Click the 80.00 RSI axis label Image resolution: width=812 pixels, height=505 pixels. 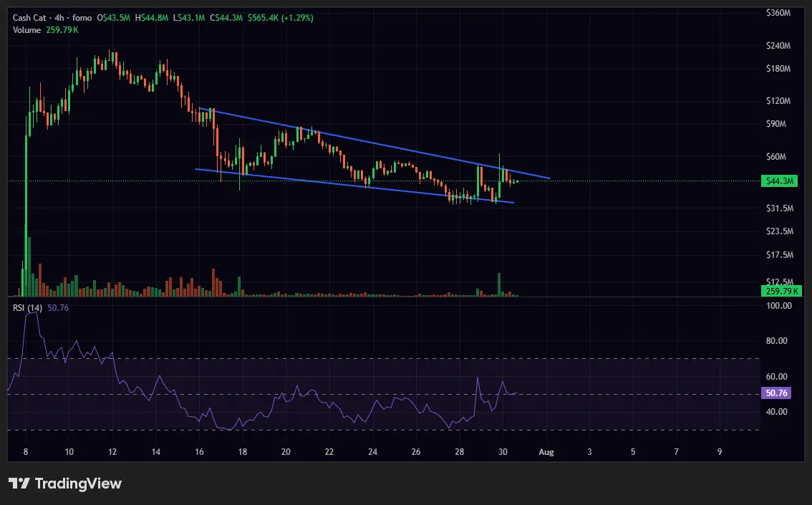(x=776, y=341)
